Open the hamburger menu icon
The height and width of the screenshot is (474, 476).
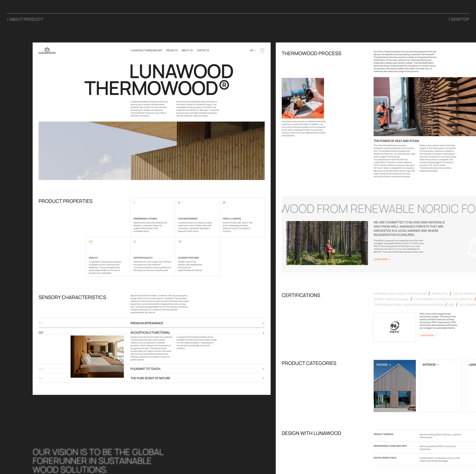pos(262,51)
